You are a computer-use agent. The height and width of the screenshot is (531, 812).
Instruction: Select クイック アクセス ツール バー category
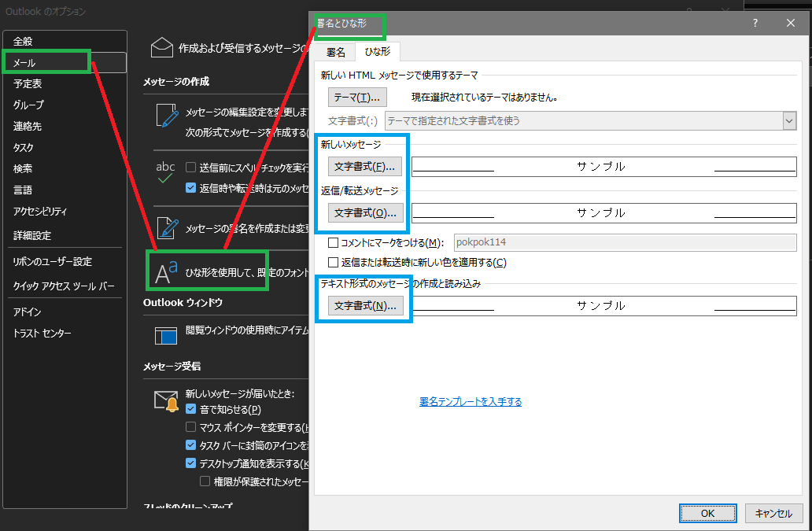(x=65, y=286)
